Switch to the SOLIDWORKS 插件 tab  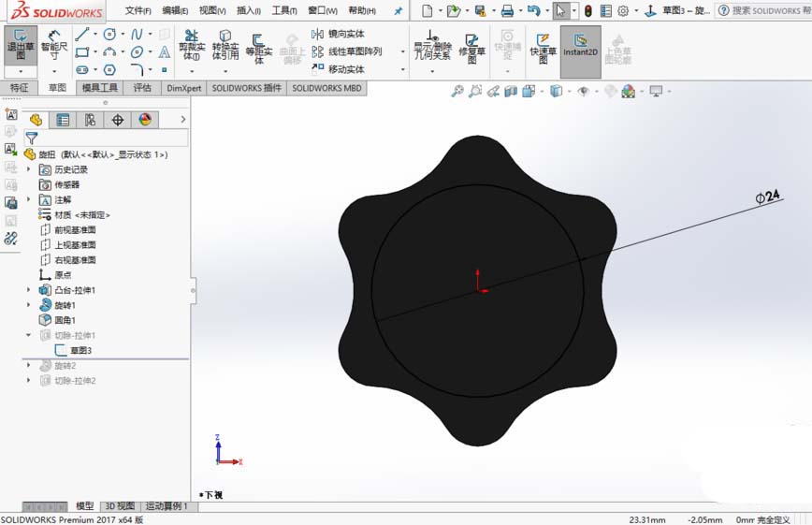(247, 88)
